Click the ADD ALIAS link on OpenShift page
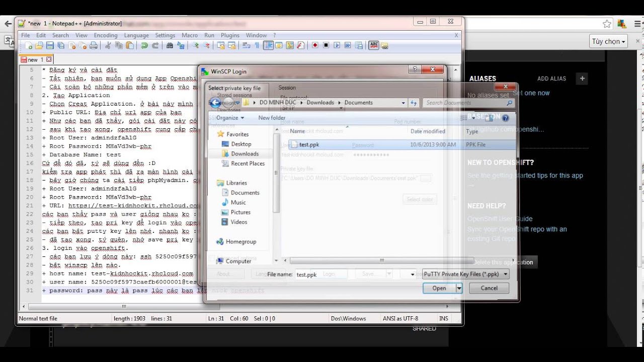This screenshot has height=362, width=644. coord(551,78)
